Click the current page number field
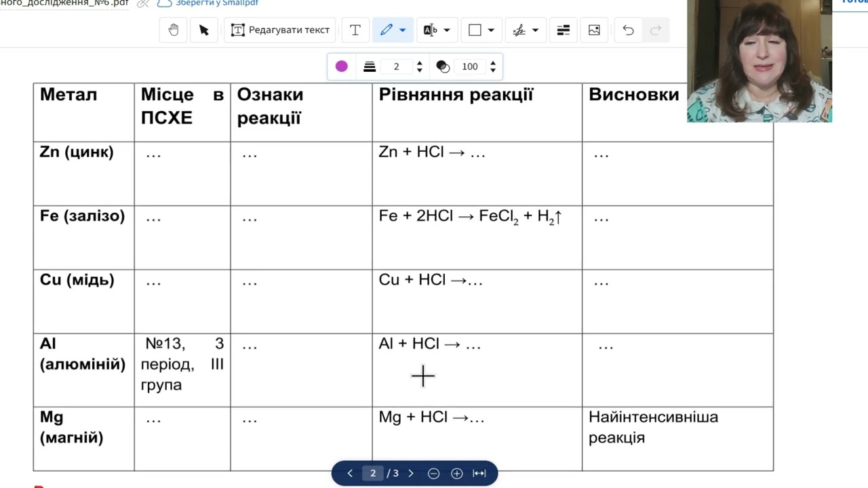Screen dimensions: 868x488 coord(372,473)
